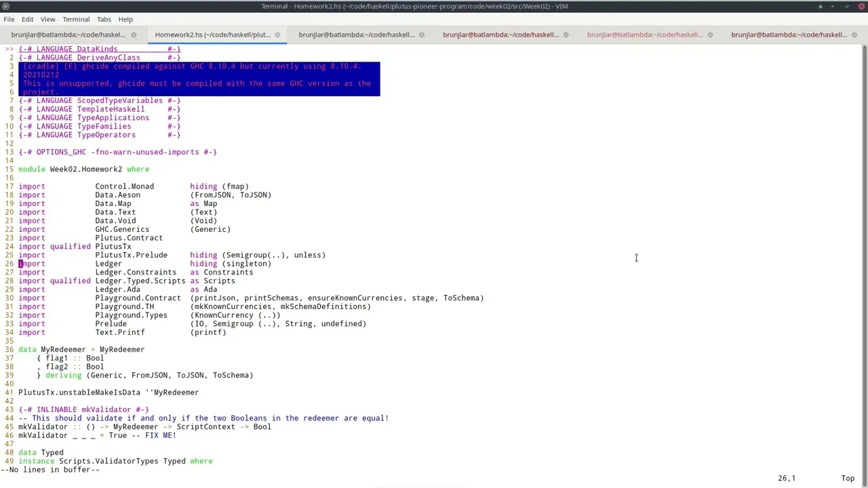Viewport: 868px width, 488px height.
Task: Open the Tabs menu
Action: [104, 19]
